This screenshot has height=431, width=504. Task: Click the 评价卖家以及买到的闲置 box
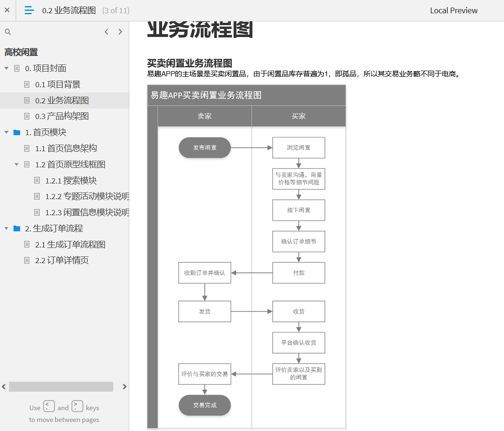[298, 374]
